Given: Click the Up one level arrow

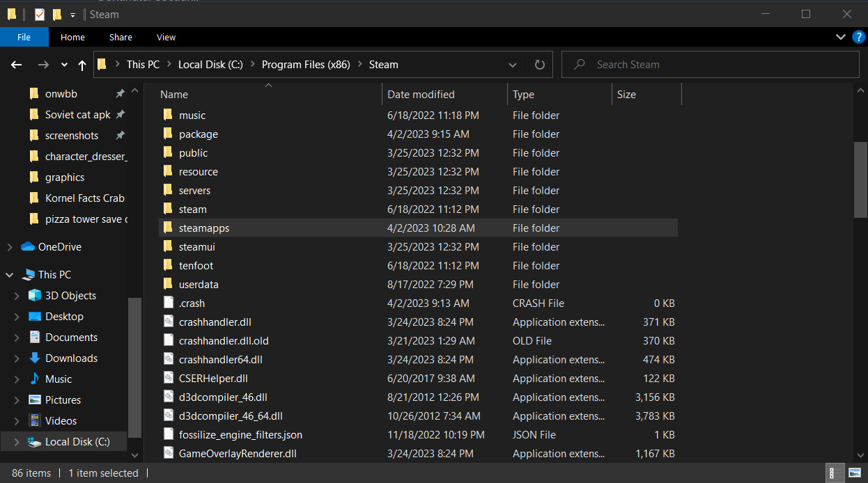Looking at the screenshot, I should click(x=82, y=65).
